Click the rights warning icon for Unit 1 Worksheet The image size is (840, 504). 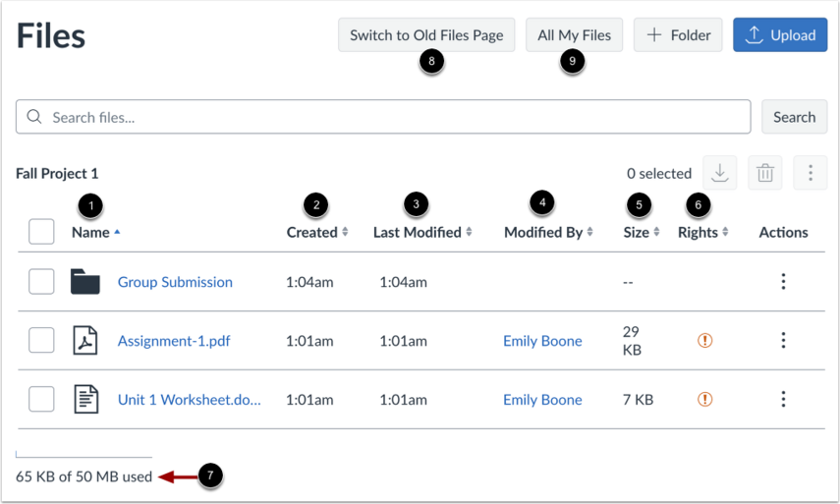pos(705,399)
